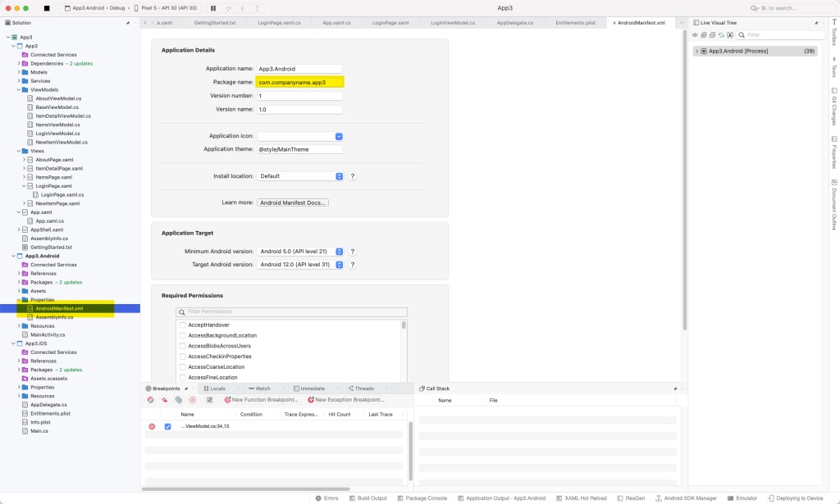Open XAML Hot Reload pad in status bar
Viewport: 840px width, 504px height.
click(x=581, y=497)
